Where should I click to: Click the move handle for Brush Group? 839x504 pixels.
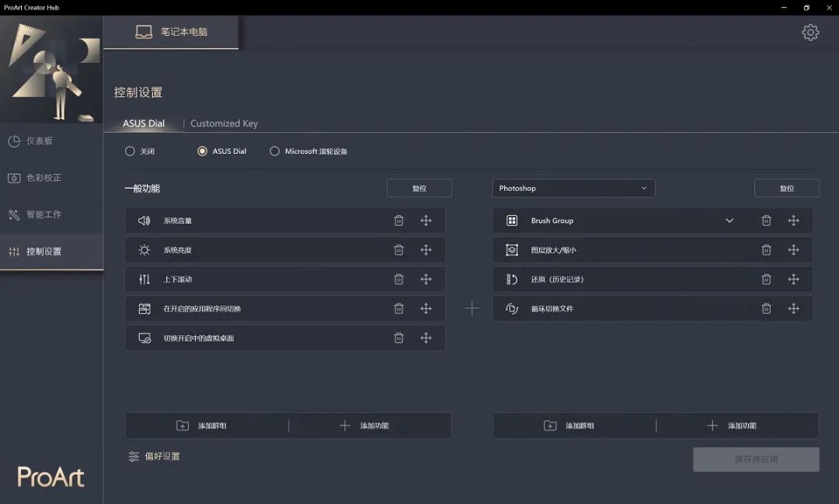(793, 221)
